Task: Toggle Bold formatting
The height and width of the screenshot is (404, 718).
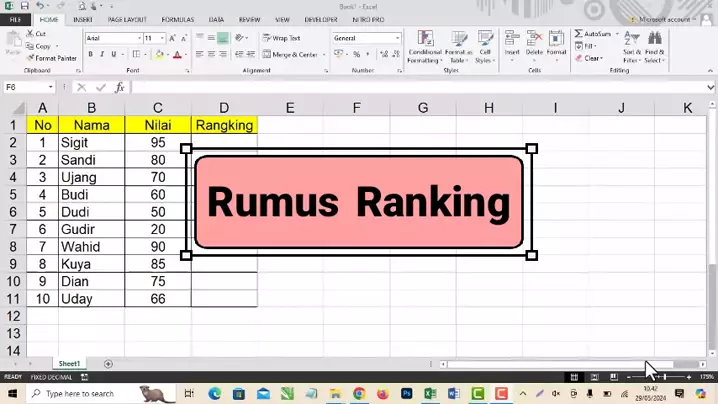Action: (x=90, y=55)
